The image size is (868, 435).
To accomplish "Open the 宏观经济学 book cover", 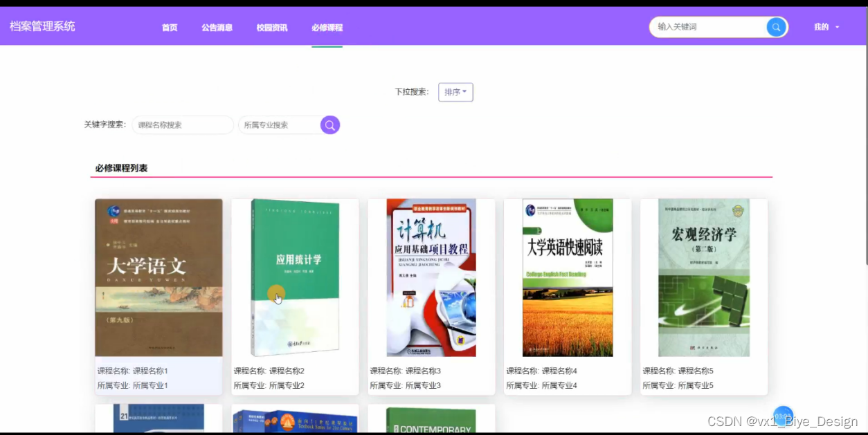I will pos(704,278).
